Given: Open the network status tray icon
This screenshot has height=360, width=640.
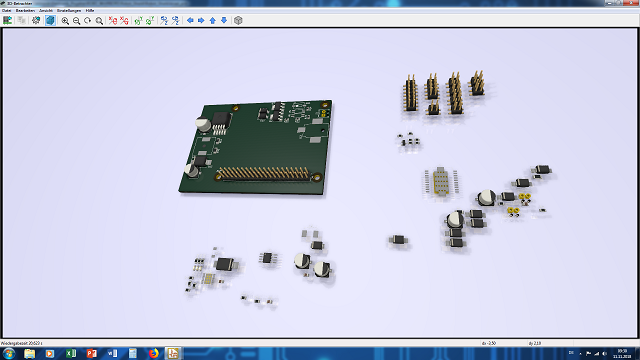Looking at the screenshot, I should [x=596, y=353].
